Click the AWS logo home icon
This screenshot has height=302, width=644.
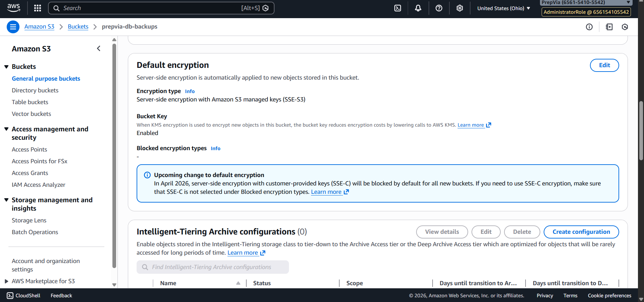[13, 8]
